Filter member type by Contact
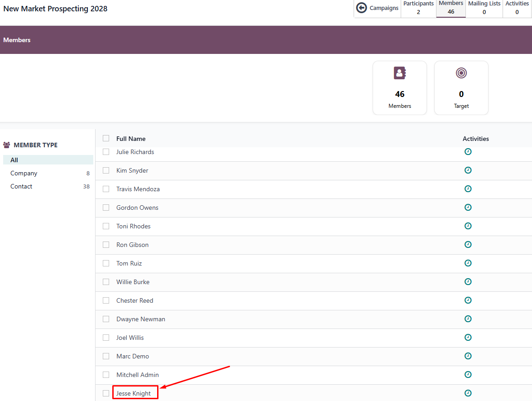Screen dimensions: 532x401 coord(21,186)
